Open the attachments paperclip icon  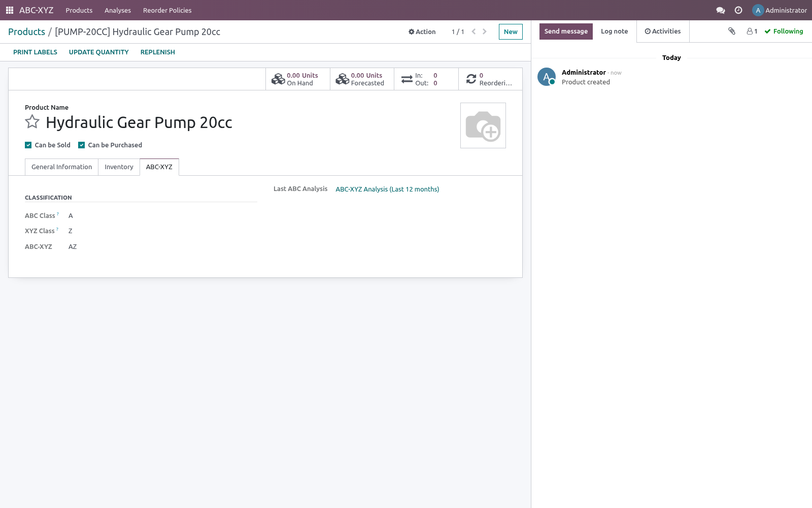tap(731, 31)
